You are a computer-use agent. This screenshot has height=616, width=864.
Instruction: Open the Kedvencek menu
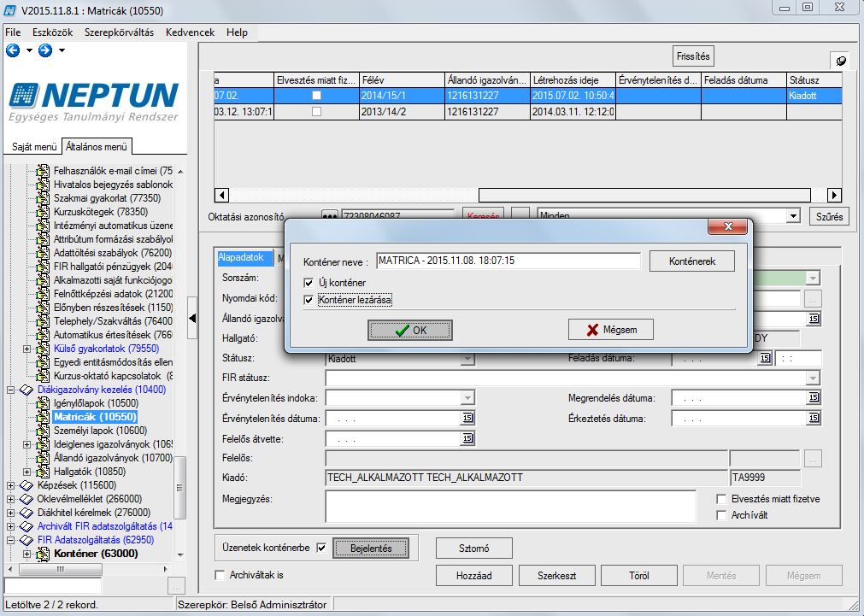[190, 32]
